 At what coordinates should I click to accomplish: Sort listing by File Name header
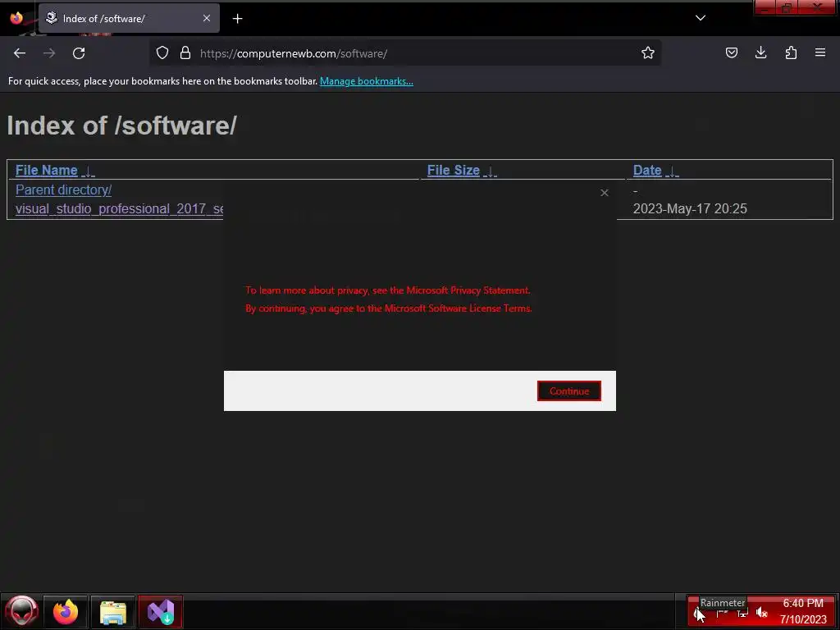click(x=47, y=171)
